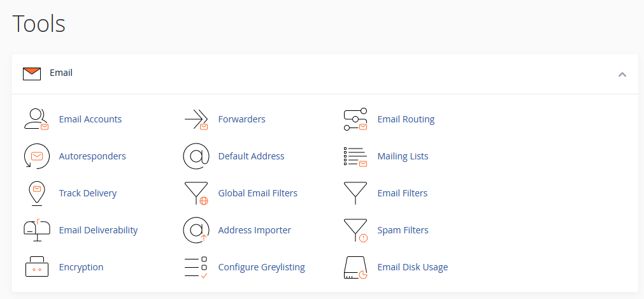Click the Email Accounts person icon

click(36, 119)
